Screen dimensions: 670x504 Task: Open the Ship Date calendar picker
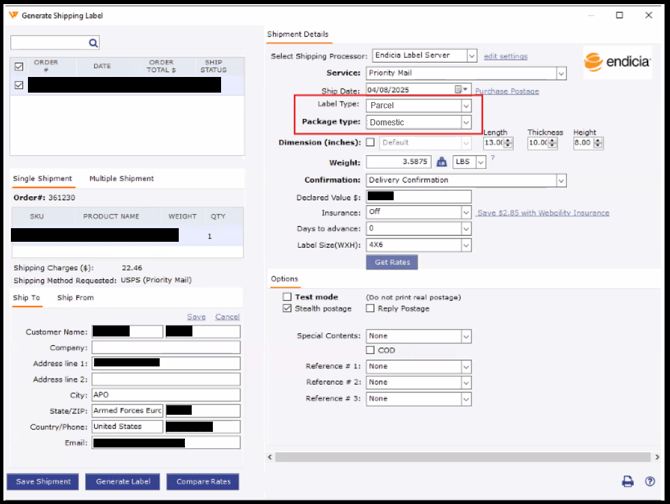tap(460, 90)
